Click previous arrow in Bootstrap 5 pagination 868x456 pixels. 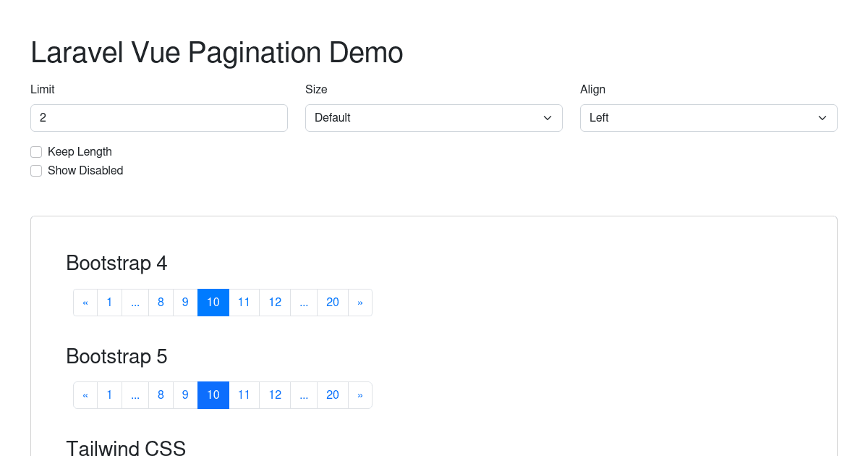point(85,395)
